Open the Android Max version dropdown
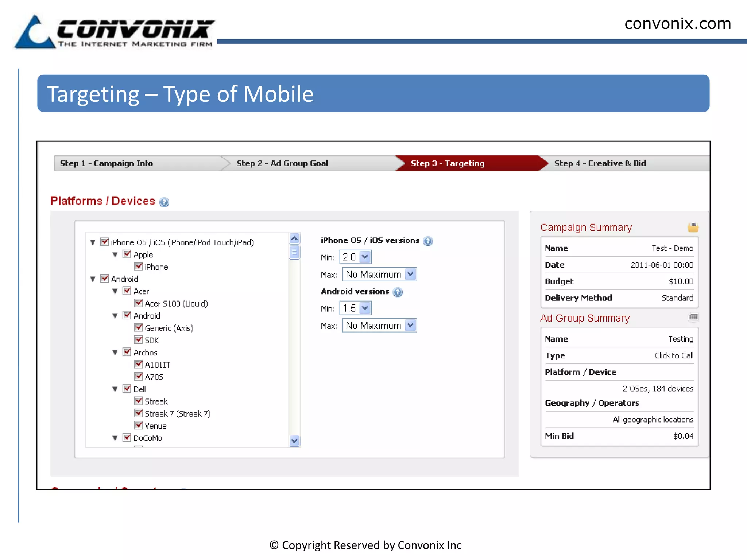Image resolution: width=747 pixels, height=560 pixels. pos(379,325)
